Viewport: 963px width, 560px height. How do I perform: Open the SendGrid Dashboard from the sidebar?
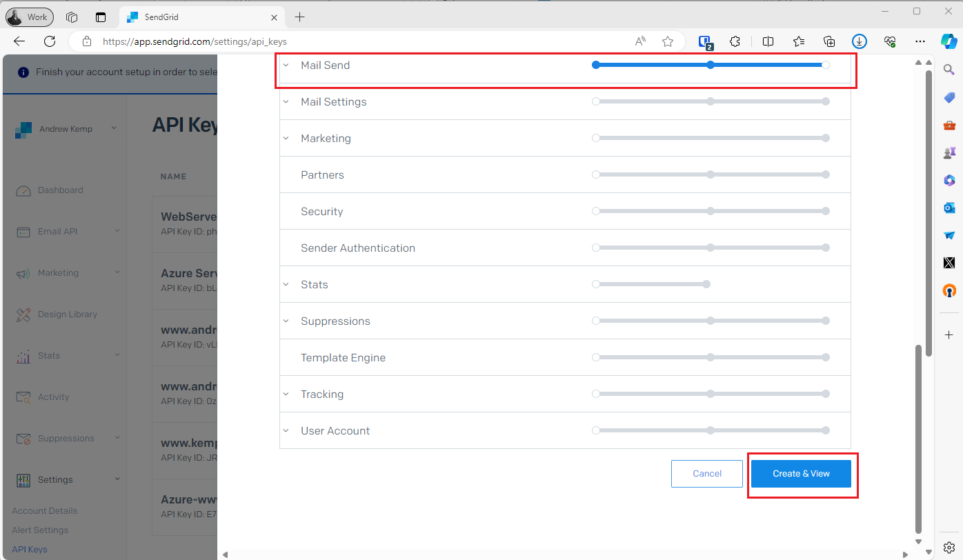point(61,190)
